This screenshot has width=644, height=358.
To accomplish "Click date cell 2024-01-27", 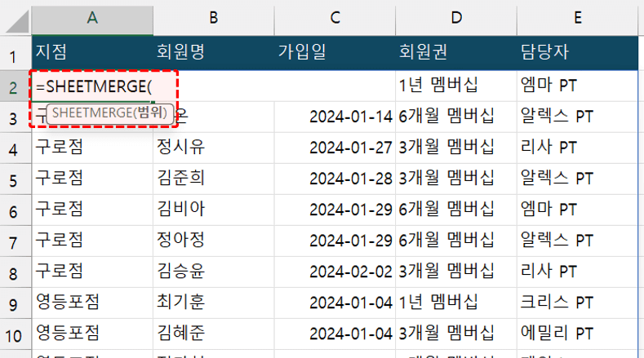I will click(335, 148).
